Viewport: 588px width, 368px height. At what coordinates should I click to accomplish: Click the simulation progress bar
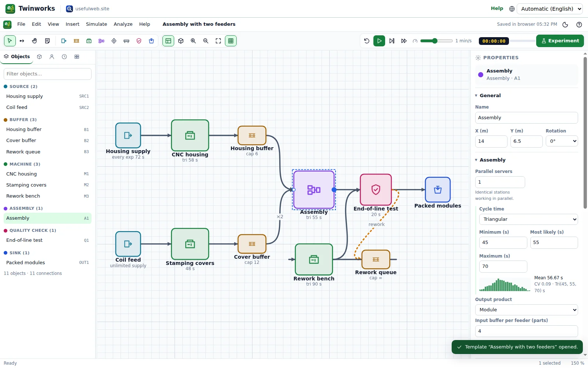click(522, 41)
